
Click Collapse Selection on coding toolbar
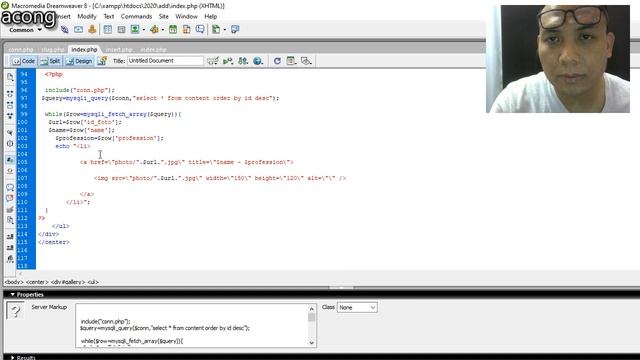(x=10, y=105)
